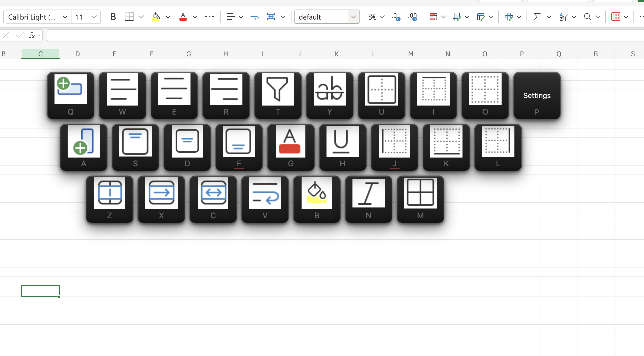
Task: Click the toolbar fill color bucket
Action: point(156,17)
